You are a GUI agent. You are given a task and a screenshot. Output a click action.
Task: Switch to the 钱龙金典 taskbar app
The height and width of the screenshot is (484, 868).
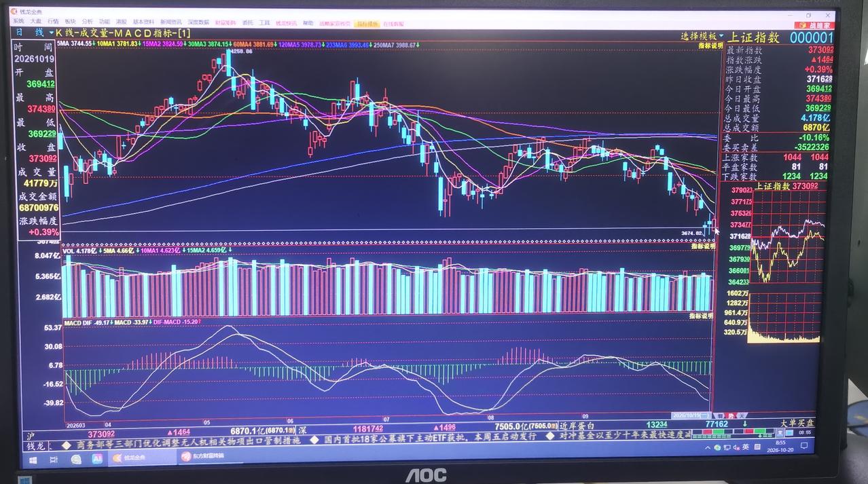pyautogui.click(x=141, y=458)
